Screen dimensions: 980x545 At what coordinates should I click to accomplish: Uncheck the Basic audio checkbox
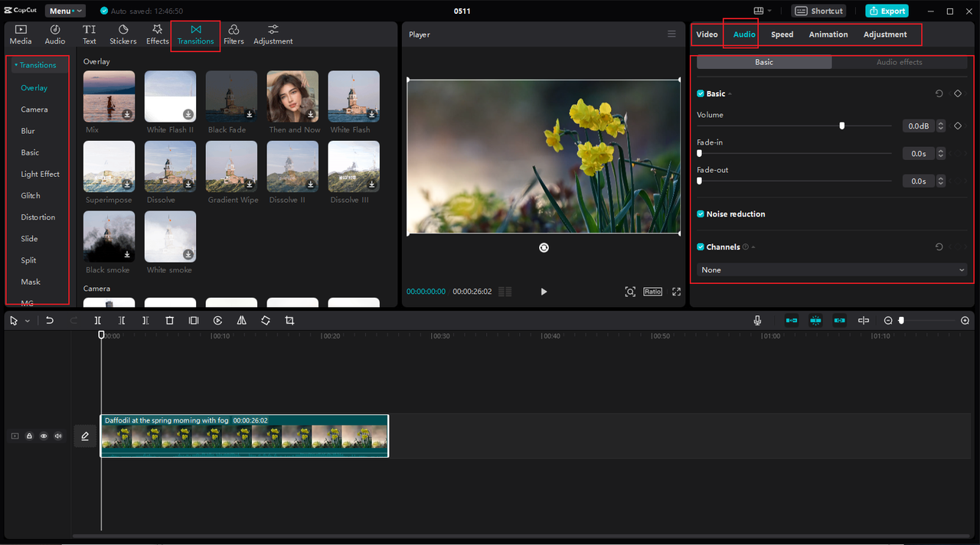tap(701, 93)
